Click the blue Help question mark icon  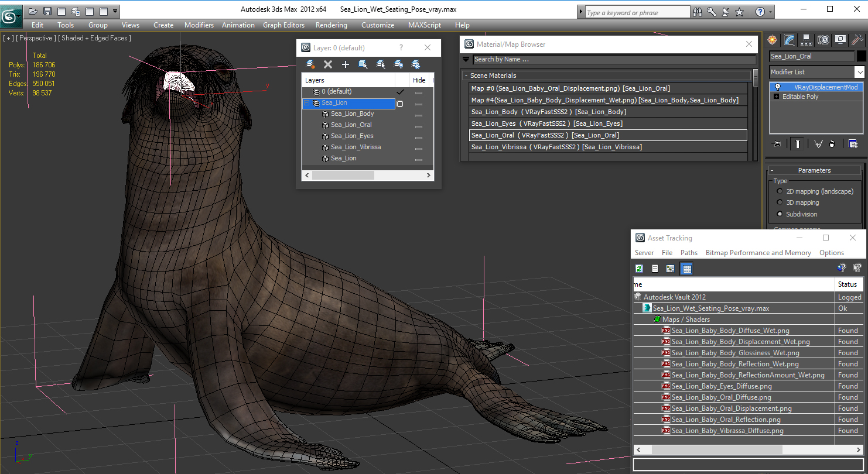click(x=760, y=12)
